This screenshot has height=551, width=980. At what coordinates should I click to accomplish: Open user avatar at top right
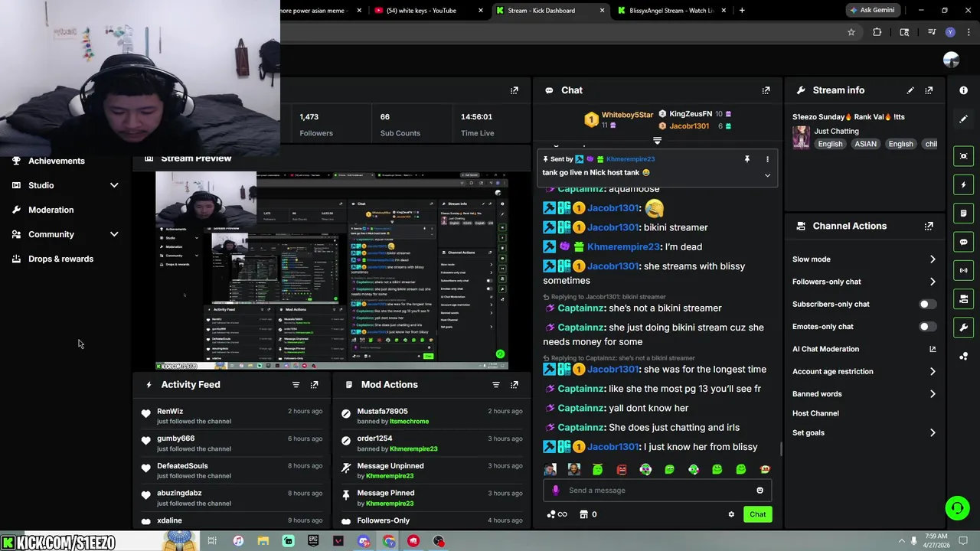click(951, 60)
